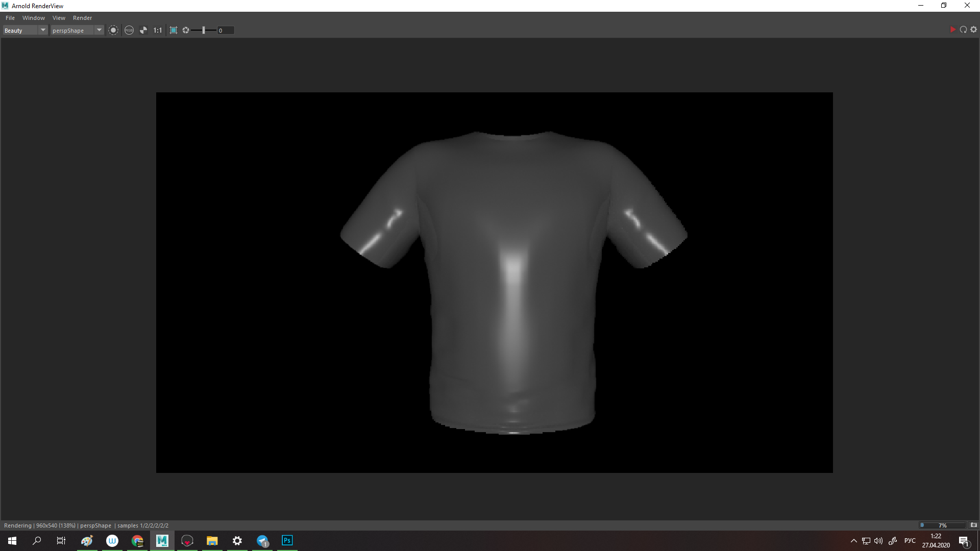The image size is (980, 551).
Task: Click the refresh render icon
Action: click(x=963, y=30)
